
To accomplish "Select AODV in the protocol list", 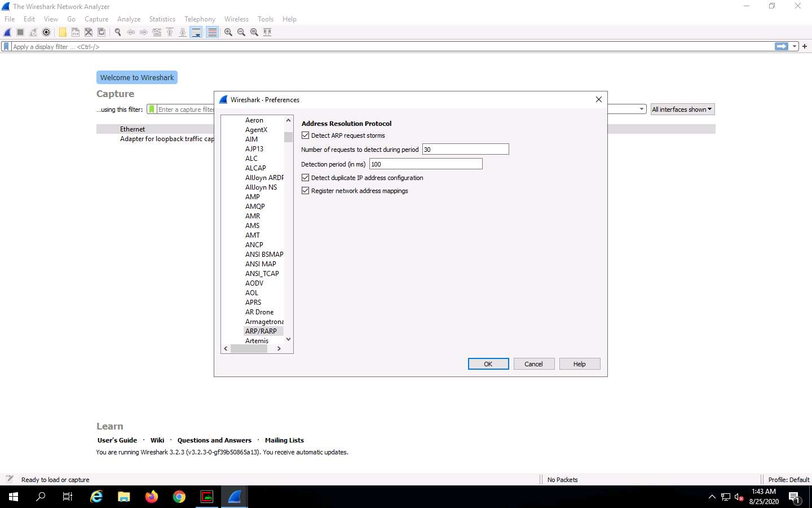I will [254, 283].
